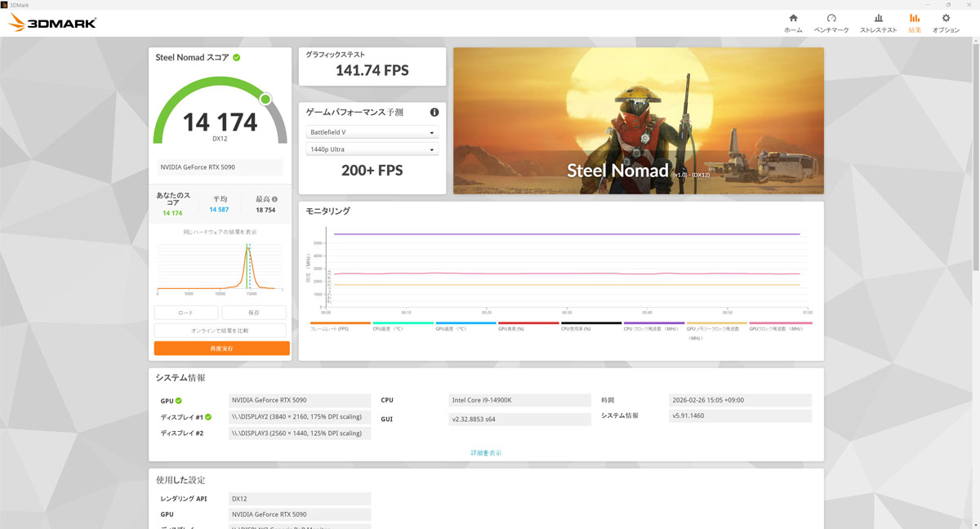Go to the ホーム (Home) icon
The image size is (980, 529).
pyautogui.click(x=793, y=18)
